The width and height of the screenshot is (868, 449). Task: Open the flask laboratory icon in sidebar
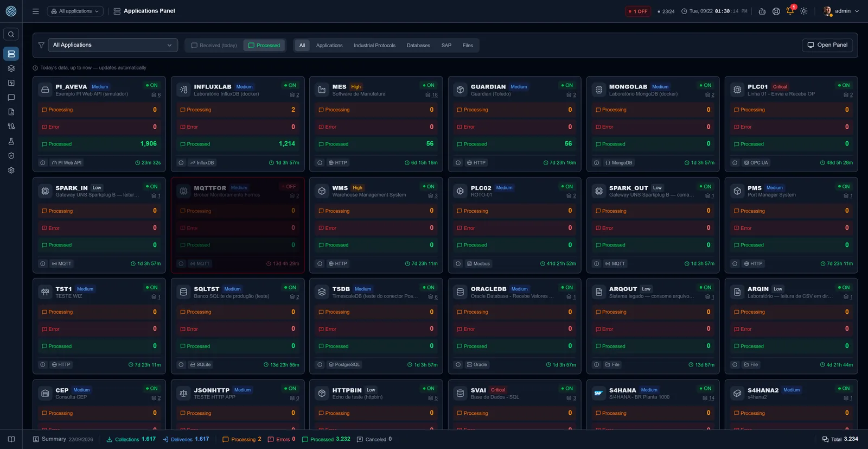click(11, 141)
